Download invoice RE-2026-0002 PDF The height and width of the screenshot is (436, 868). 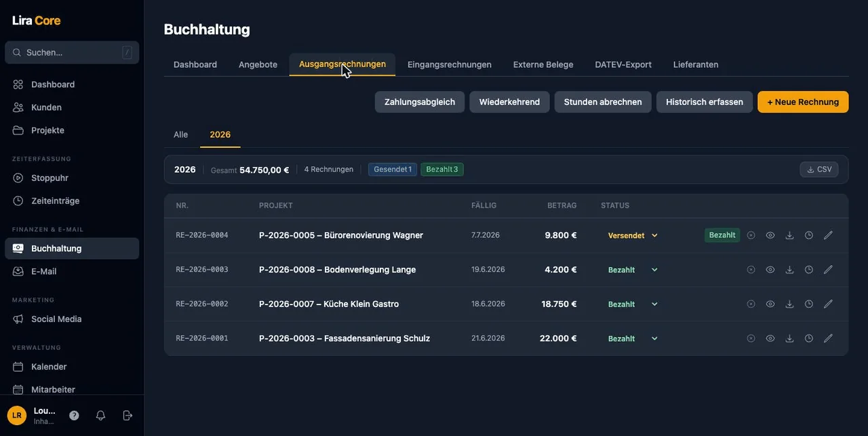(x=789, y=304)
